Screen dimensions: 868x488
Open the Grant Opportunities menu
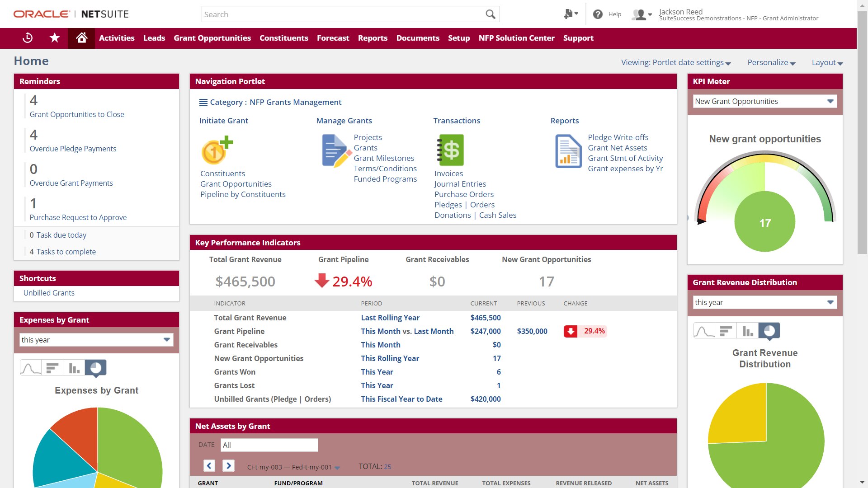point(212,38)
